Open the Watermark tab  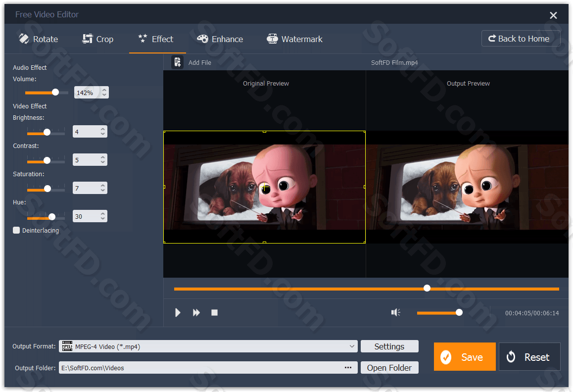pyautogui.click(x=295, y=39)
